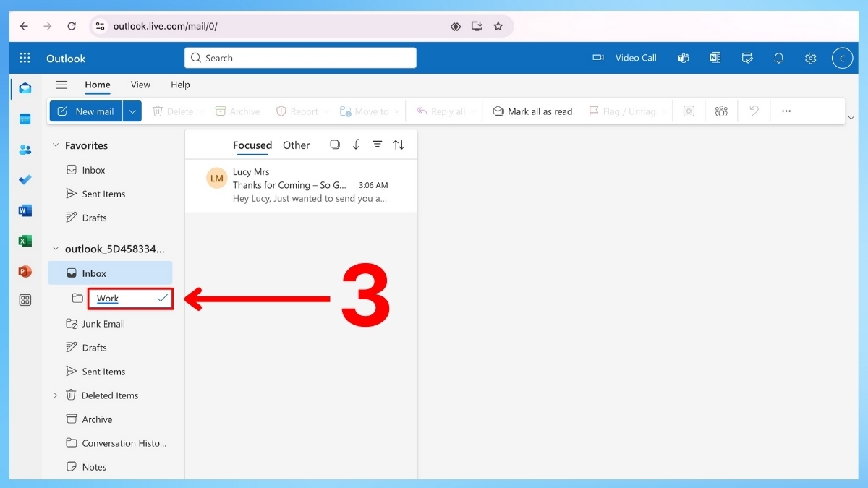
Task: Open My Day icon in header
Action: pos(747,58)
